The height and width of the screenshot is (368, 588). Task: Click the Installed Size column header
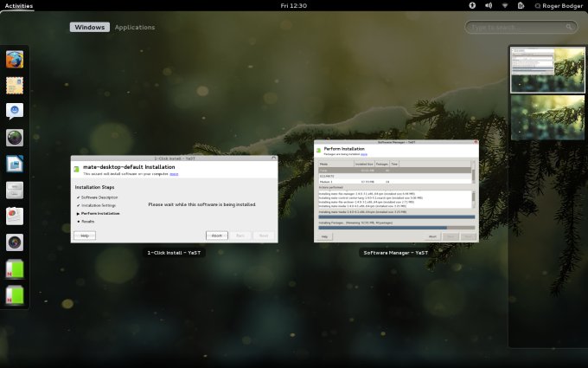pyautogui.click(x=364, y=164)
